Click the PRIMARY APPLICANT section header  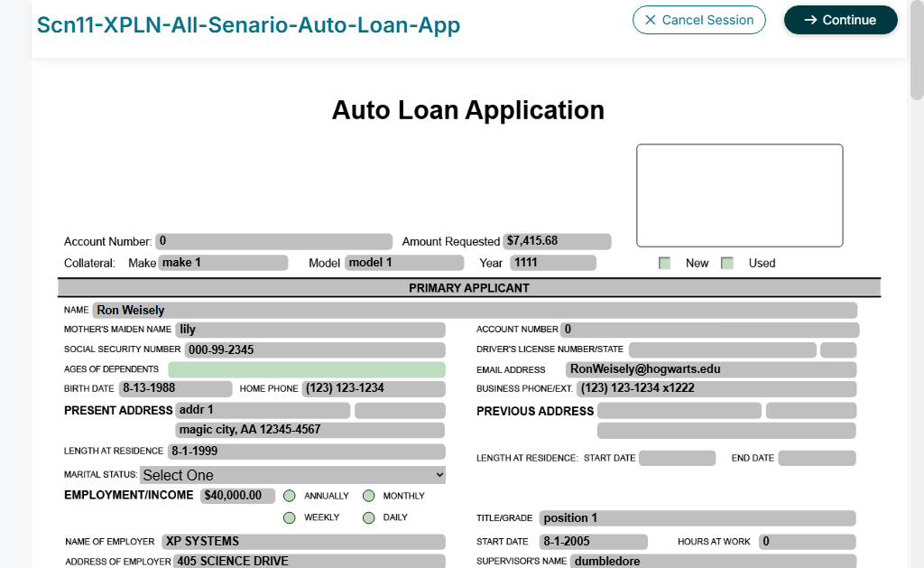point(469,288)
